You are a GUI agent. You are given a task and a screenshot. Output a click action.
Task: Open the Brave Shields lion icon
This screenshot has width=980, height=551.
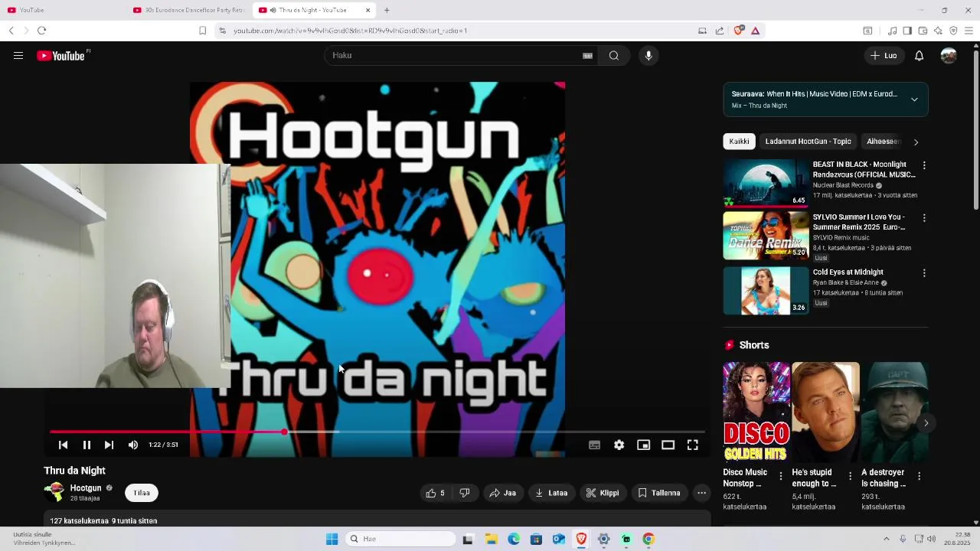coord(738,31)
